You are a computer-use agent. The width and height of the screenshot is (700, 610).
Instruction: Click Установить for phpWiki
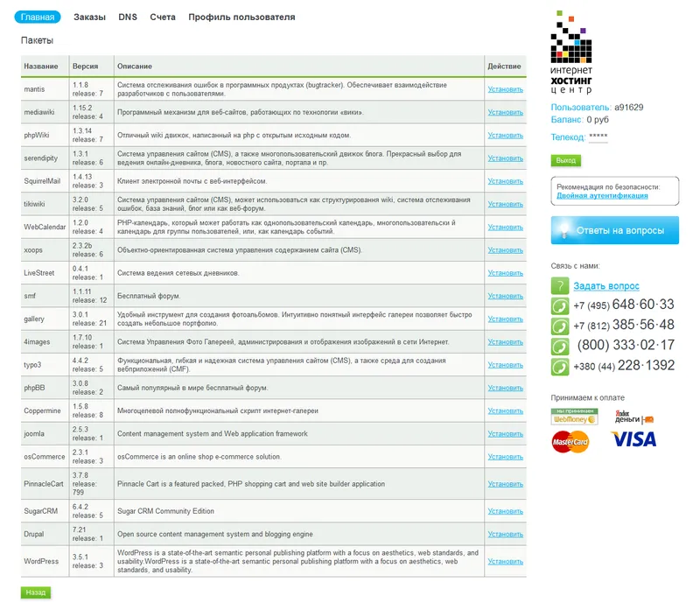click(506, 136)
